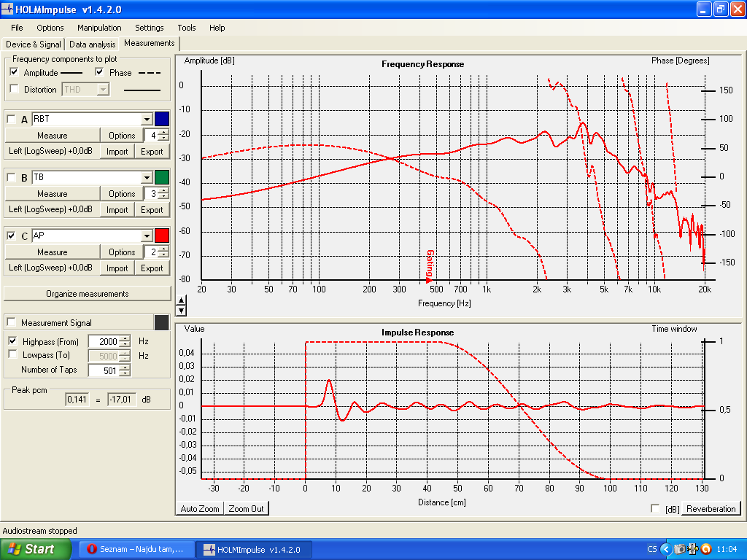Click the blue color swatch for A
The image size is (747, 560).
(162, 119)
